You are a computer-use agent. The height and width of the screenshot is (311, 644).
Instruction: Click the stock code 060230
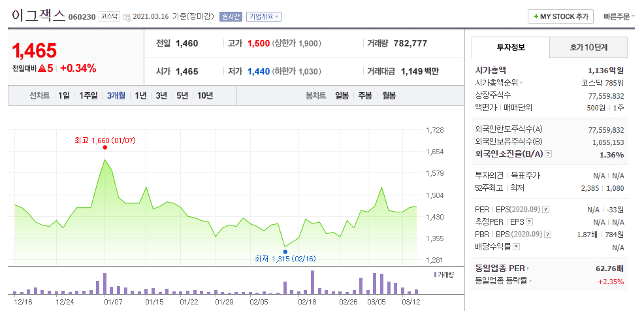(82, 17)
